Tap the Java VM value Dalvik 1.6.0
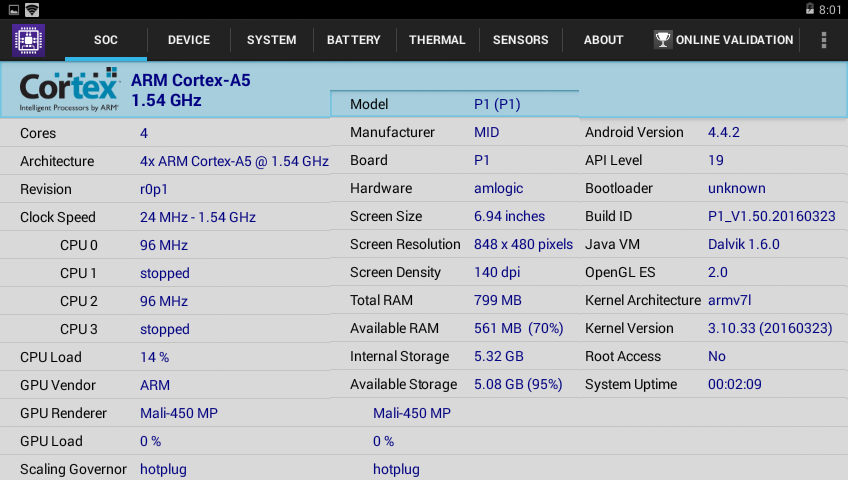The width and height of the screenshot is (848, 480). point(744,244)
